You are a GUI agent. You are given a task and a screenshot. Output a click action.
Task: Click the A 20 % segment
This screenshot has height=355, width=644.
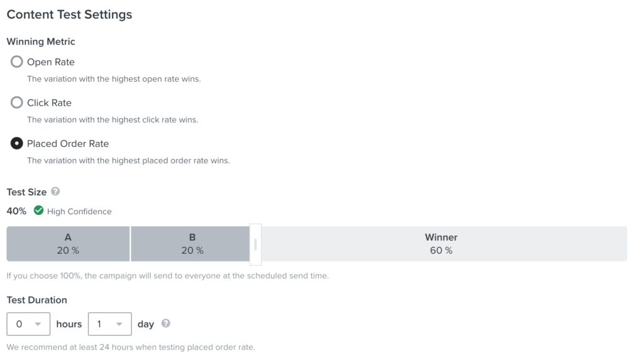click(68, 244)
